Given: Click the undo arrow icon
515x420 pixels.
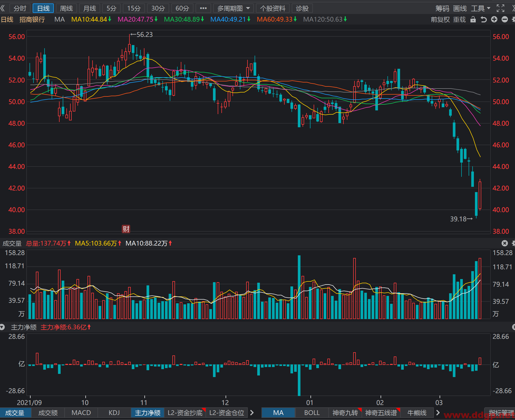Looking at the screenshot, I should (484, 19).
